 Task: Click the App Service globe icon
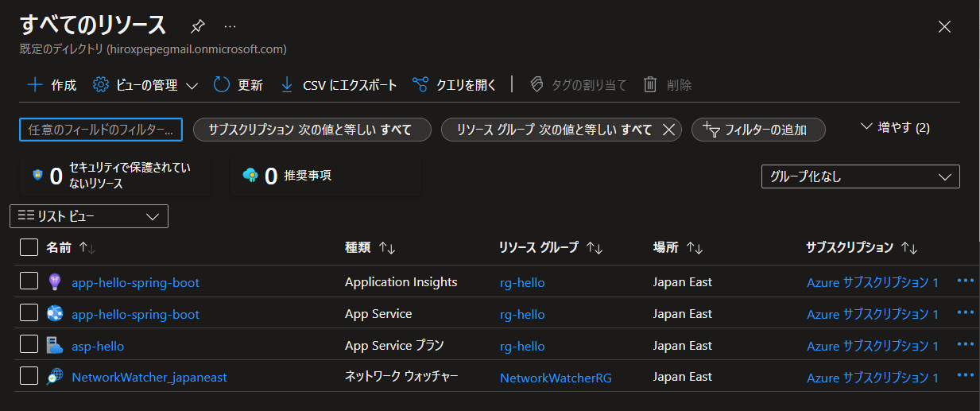pyautogui.click(x=55, y=313)
